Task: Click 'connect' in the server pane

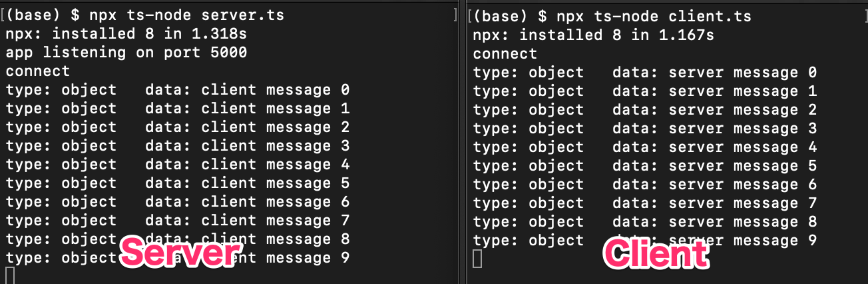Action: tap(38, 71)
